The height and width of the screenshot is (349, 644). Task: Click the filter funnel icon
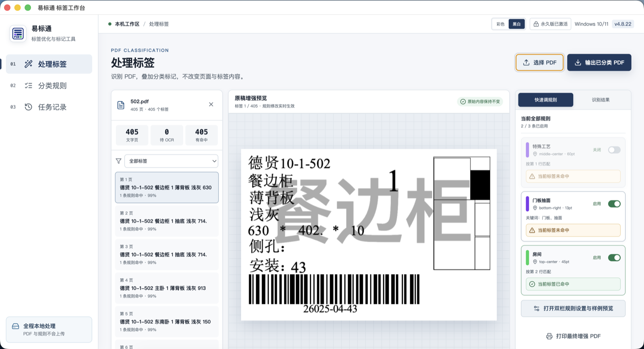tap(118, 161)
